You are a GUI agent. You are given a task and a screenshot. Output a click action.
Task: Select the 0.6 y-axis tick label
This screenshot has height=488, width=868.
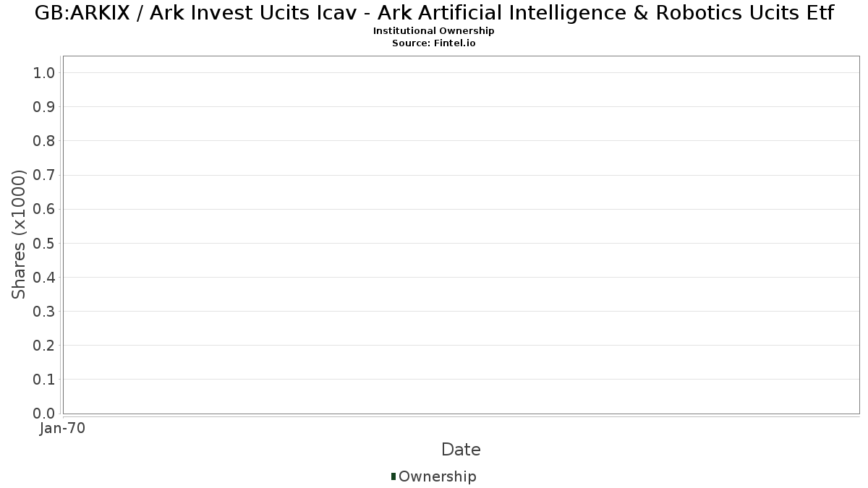tap(44, 209)
